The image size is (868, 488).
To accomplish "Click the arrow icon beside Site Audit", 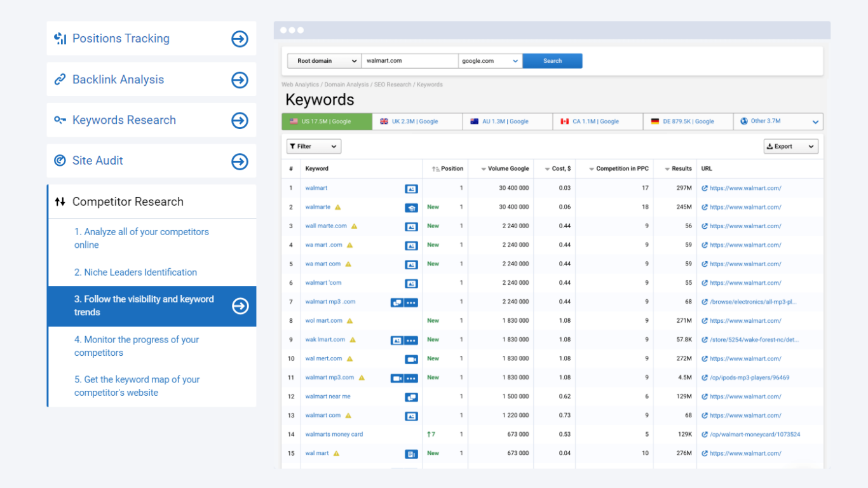I will click(240, 161).
